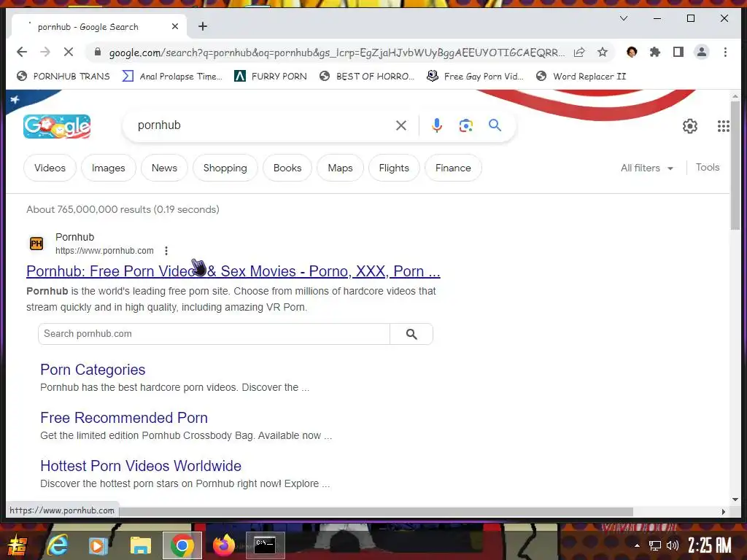Select the Books filter chip
The width and height of the screenshot is (747, 560).
(287, 168)
